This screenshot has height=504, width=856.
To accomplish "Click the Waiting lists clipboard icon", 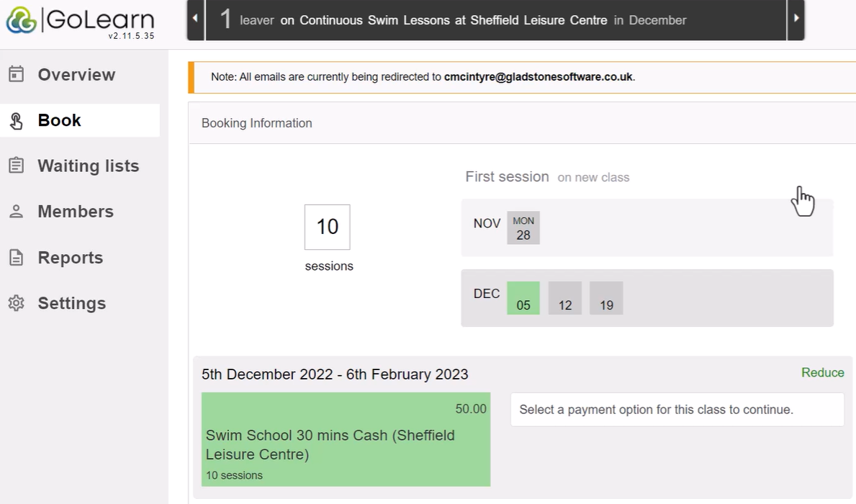I will (17, 166).
